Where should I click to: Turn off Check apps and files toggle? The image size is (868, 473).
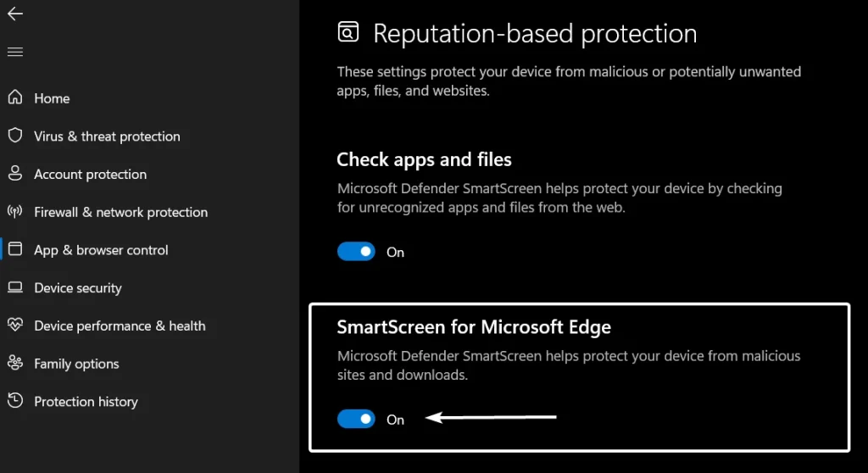click(356, 252)
